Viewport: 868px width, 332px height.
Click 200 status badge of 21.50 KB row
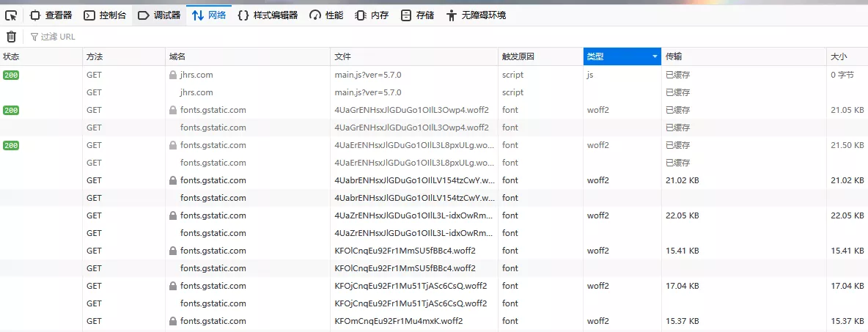pos(11,145)
